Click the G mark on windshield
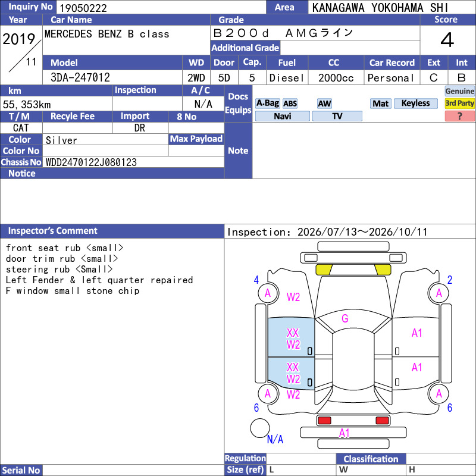 coord(345,318)
